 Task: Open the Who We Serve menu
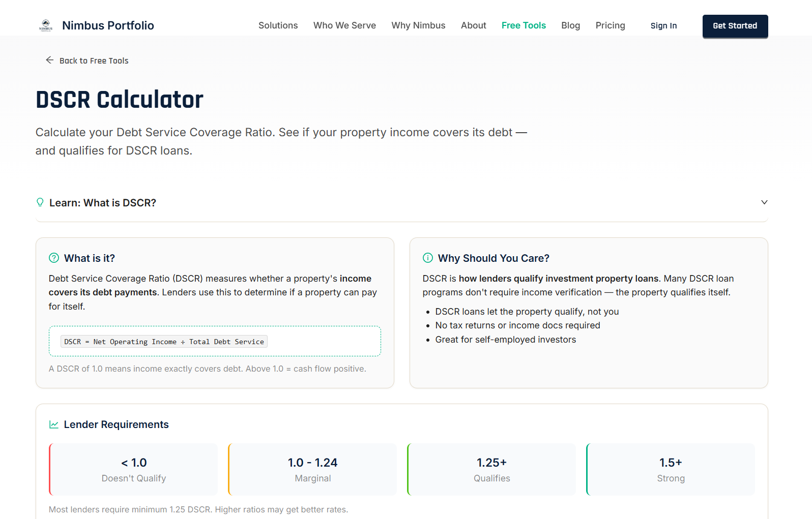(344, 25)
